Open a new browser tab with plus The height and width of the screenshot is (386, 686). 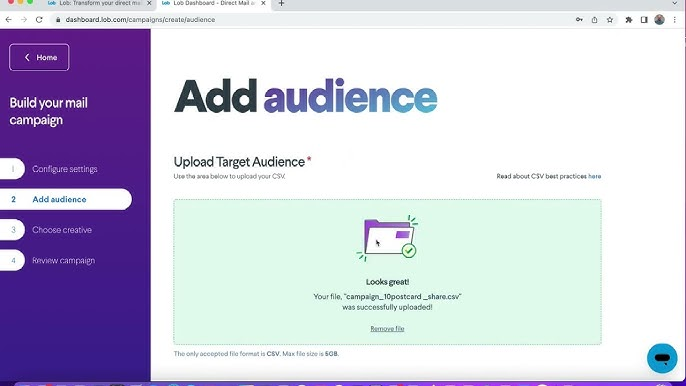pos(281,4)
